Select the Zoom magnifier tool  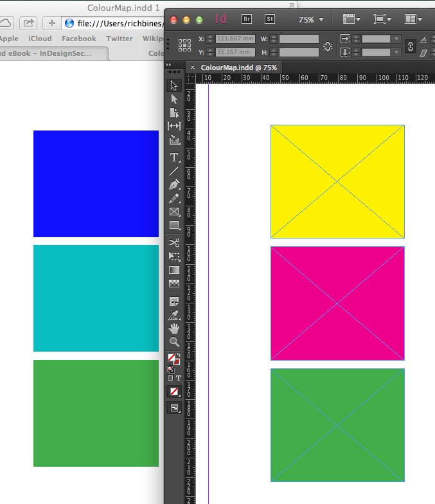coord(173,342)
